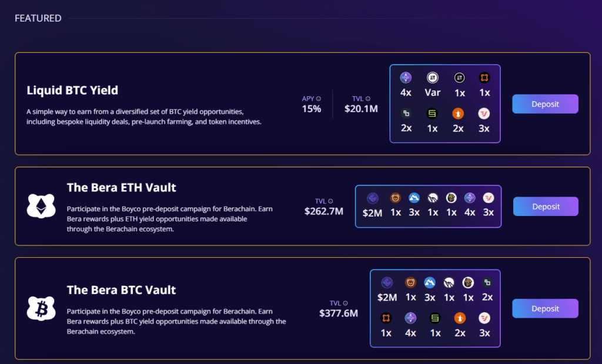Click the brown bear face icon in Bera ETH Vault
602x364 pixels.
(396, 198)
